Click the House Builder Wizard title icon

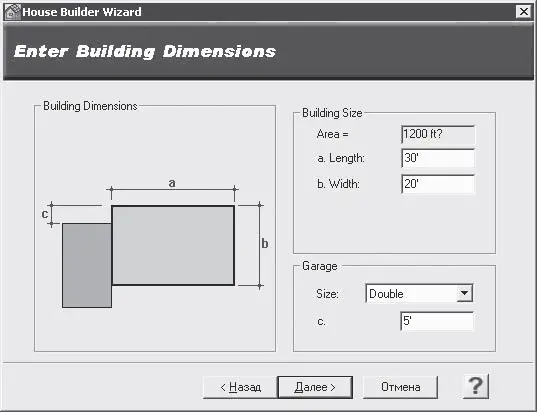coord(12,12)
